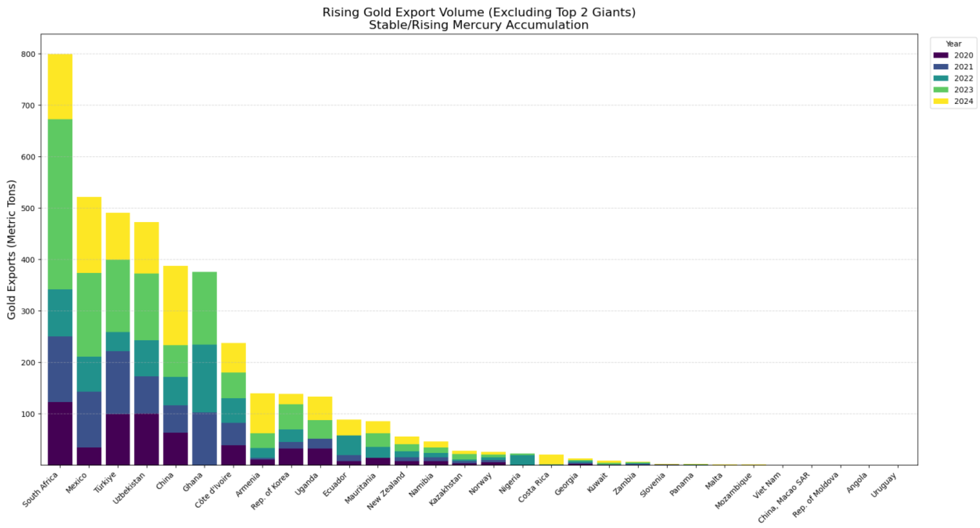
Task: Click South Africa's yellow 2024 bar segment
Action: [x=60, y=86]
